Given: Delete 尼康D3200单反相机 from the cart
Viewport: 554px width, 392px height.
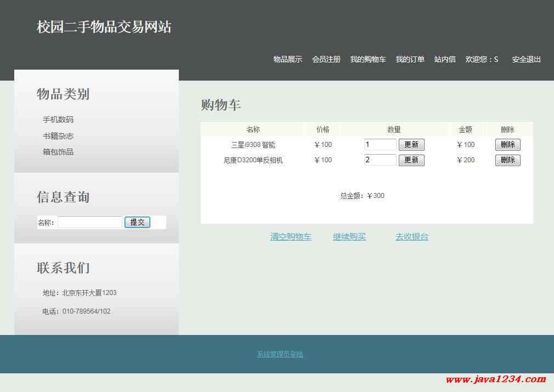Looking at the screenshot, I should click(x=507, y=160).
